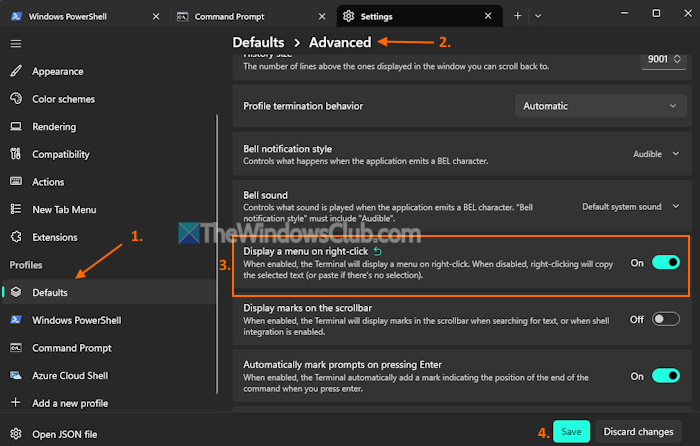The image size is (700, 446).
Task: Enable Display marks on the scrollbar
Action: [666, 319]
